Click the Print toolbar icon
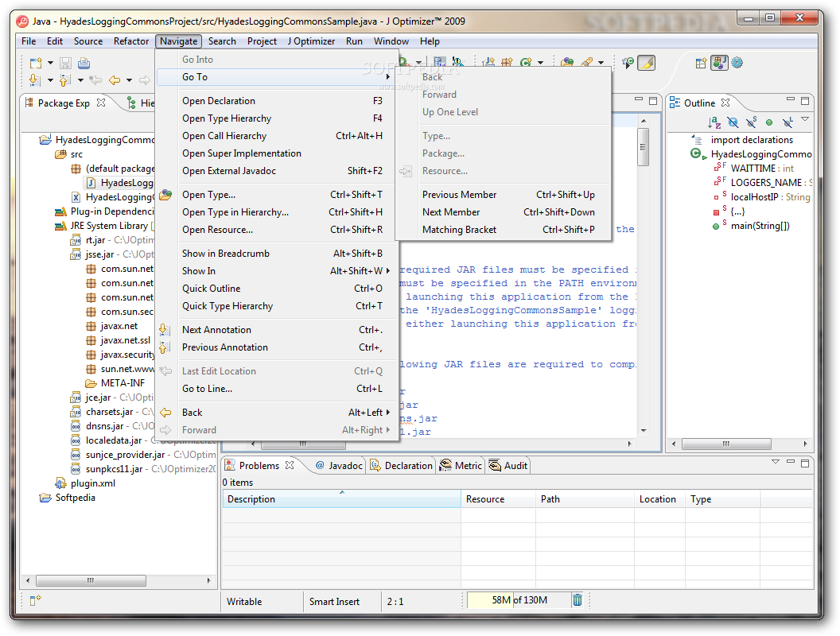Screen dimensions: 840x636 click(x=84, y=63)
